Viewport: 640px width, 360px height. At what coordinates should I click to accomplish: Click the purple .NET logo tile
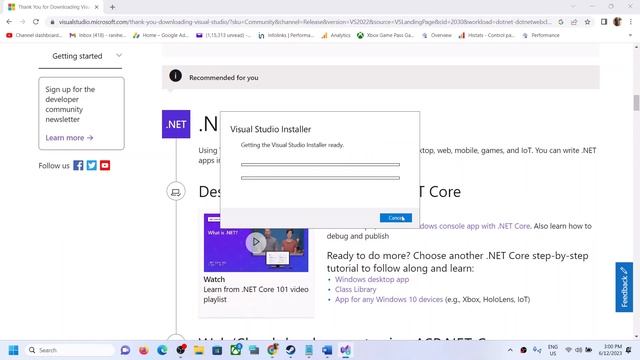176,124
